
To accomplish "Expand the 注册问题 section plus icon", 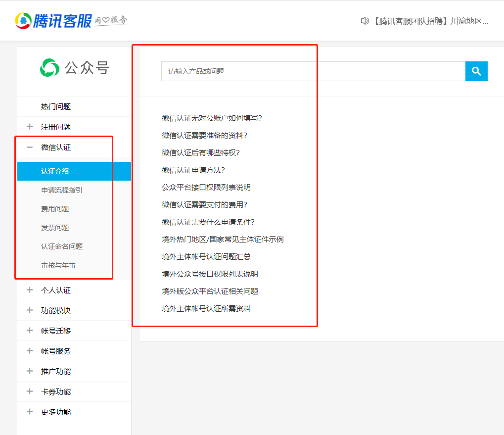I will pos(30,127).
